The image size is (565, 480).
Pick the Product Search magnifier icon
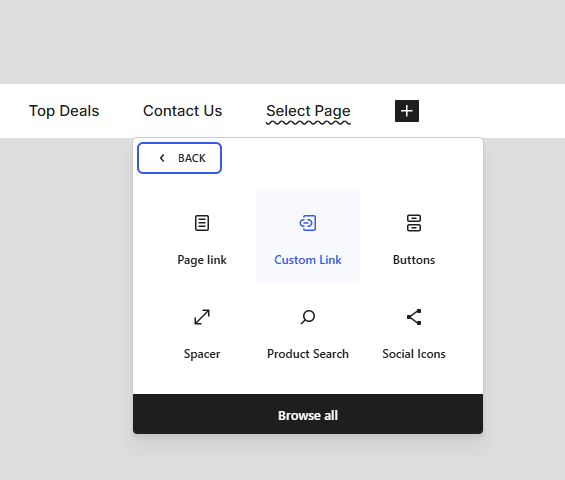(308, 317)
